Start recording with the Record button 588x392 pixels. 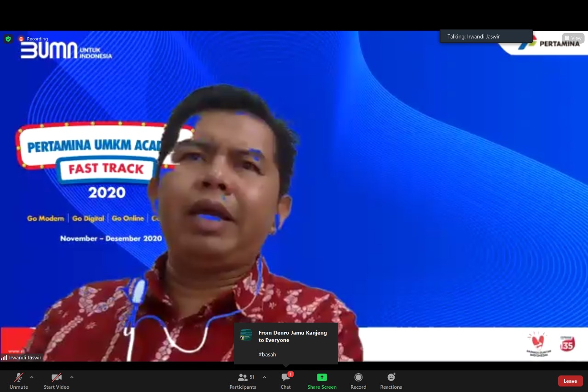tap(358, 381)
